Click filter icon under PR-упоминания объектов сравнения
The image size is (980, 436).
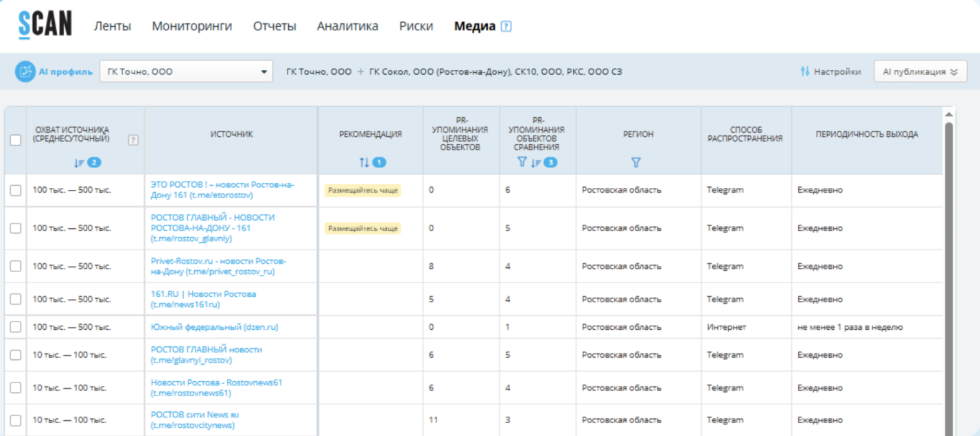522,162
